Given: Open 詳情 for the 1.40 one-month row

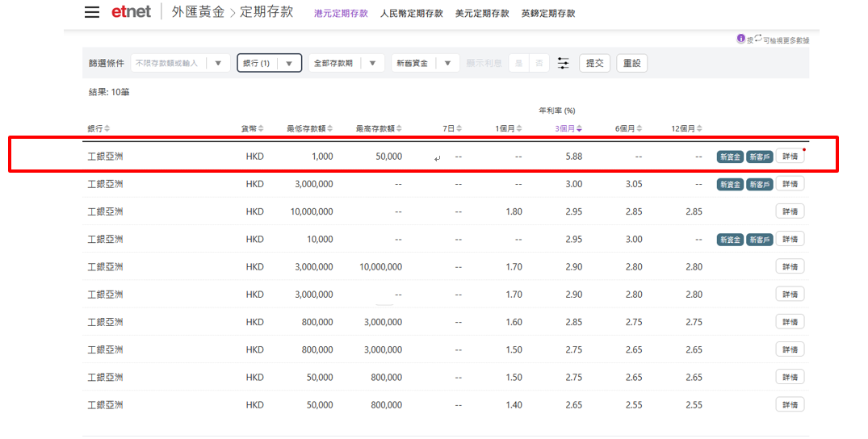Looking at the screenshot, I should tap(790, 405).
